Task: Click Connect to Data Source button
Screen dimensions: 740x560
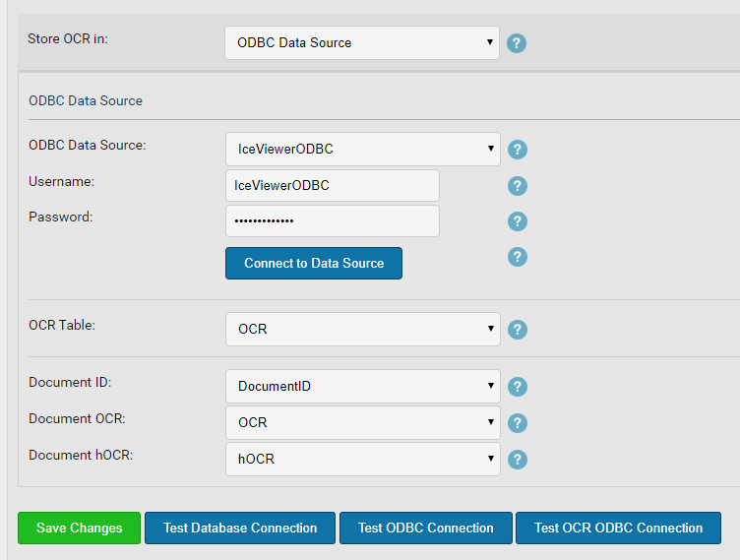Action: point(314,264)
